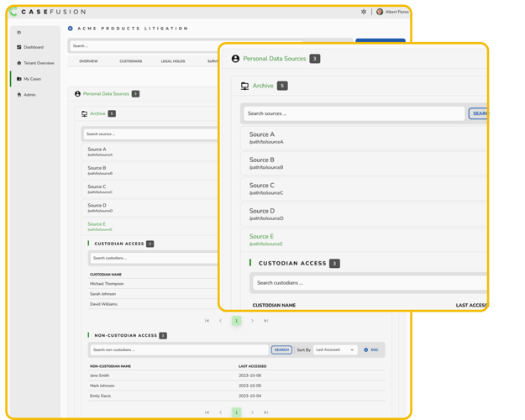Click Search custodians field in main window

point(154,258)
